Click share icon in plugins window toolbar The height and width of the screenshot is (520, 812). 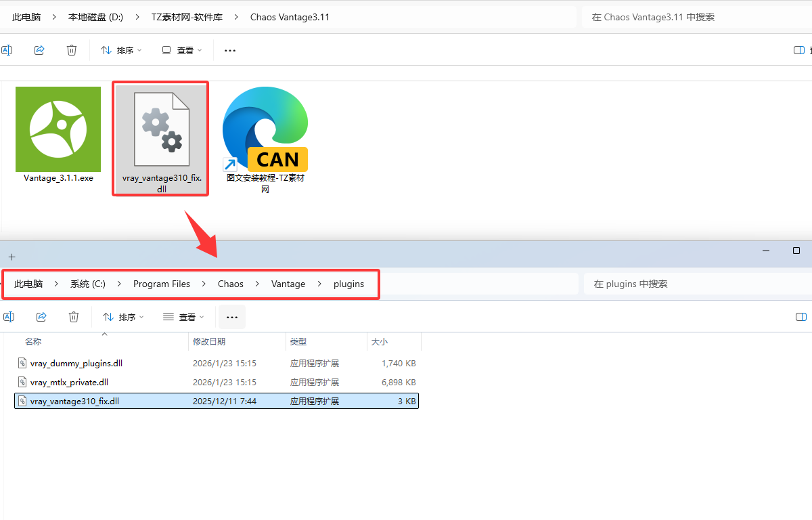[41, 317]
